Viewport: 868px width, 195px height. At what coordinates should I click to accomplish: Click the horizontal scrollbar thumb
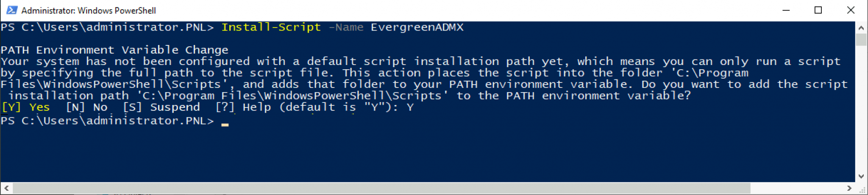(x=381, y=188)
